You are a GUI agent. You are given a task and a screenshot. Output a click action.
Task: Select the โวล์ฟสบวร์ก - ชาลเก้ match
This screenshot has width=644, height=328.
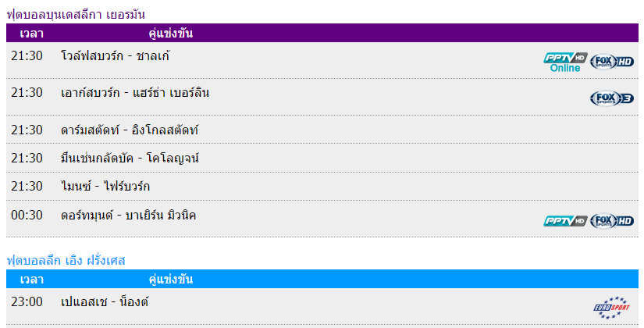(116, 56)
